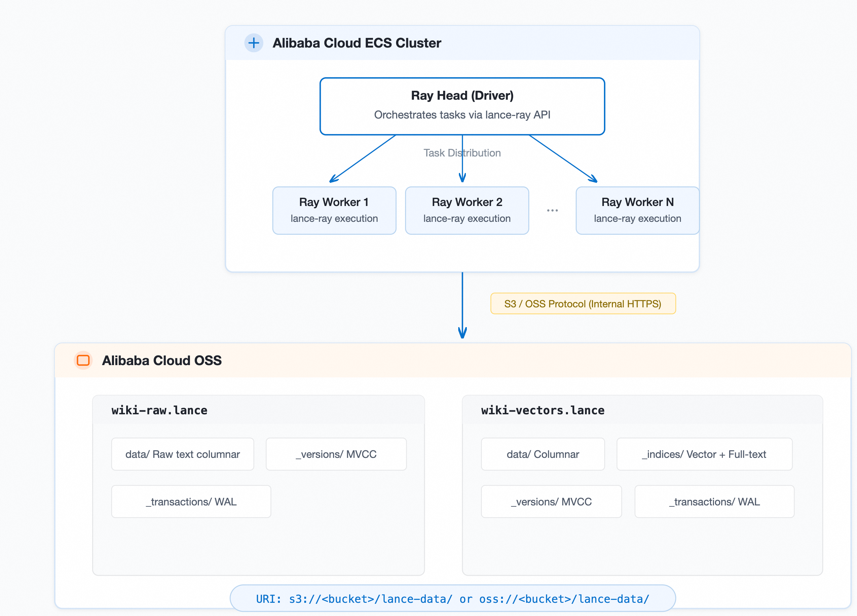This screenshot has height=616, width=857.
Task: Click "Orchestrates tasks via lance-ray API" text
Action: 462,115
